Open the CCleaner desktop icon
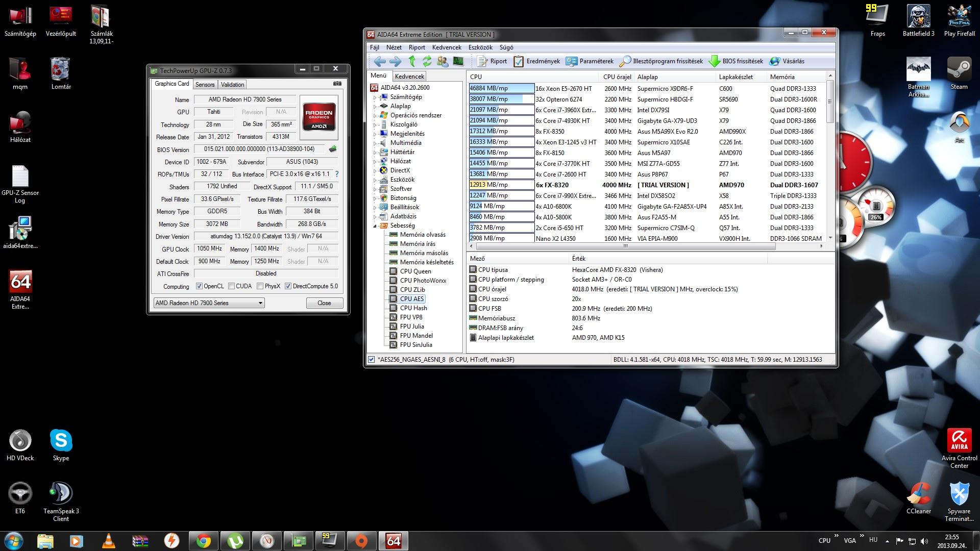Screen dimensions: 980x551 (918, 498)
